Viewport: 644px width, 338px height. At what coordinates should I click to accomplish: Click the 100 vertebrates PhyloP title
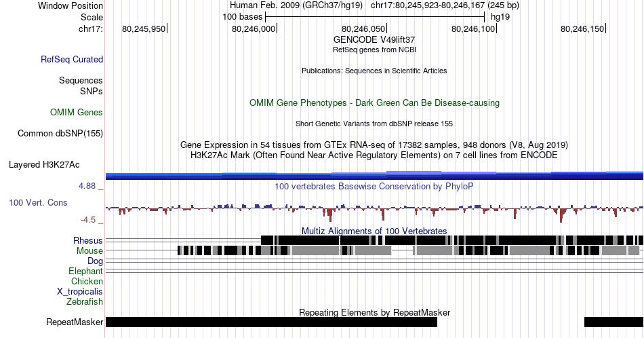[374, 186]
